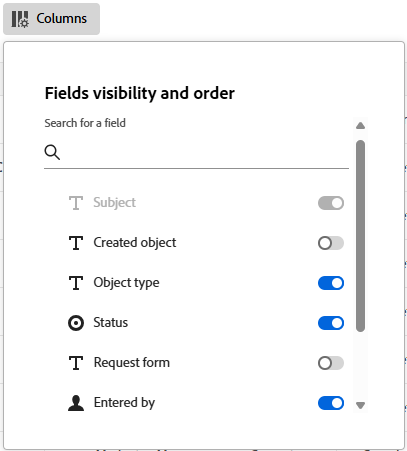407x451 pixels.
Task: Click the circular Status field icon
Action: coord(76,323)
